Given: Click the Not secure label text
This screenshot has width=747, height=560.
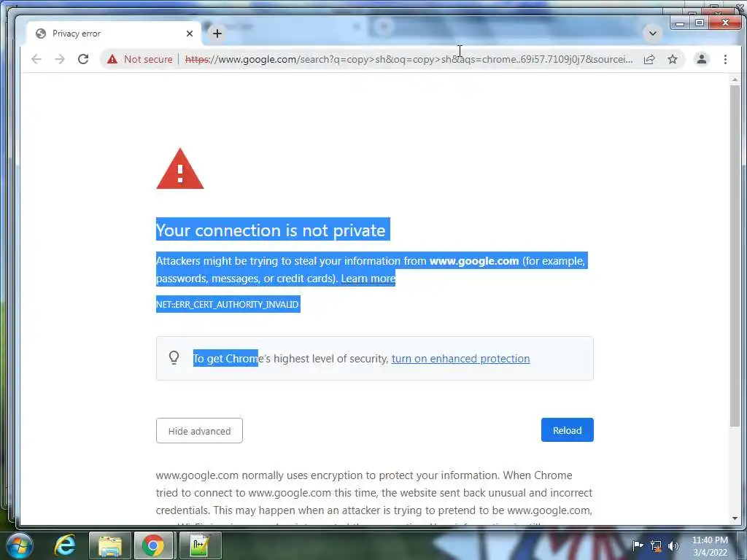Looking at the screenshot, I should click(148, 59).
